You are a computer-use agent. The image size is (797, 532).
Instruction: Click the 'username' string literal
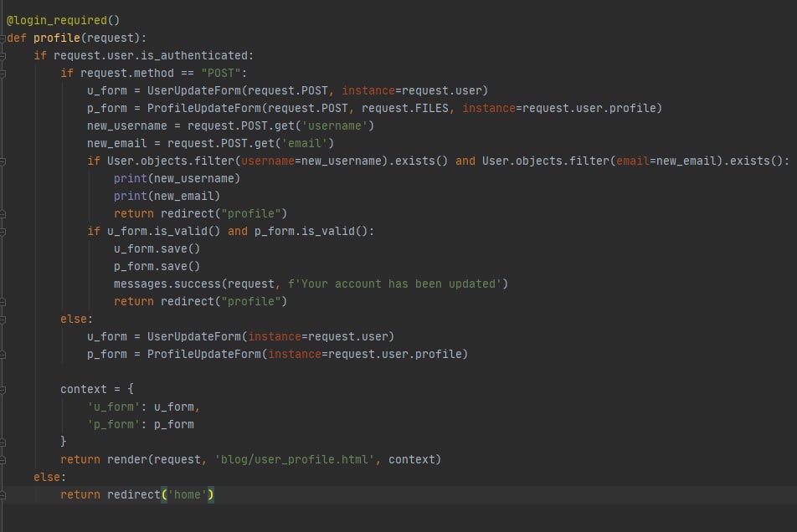335,126
